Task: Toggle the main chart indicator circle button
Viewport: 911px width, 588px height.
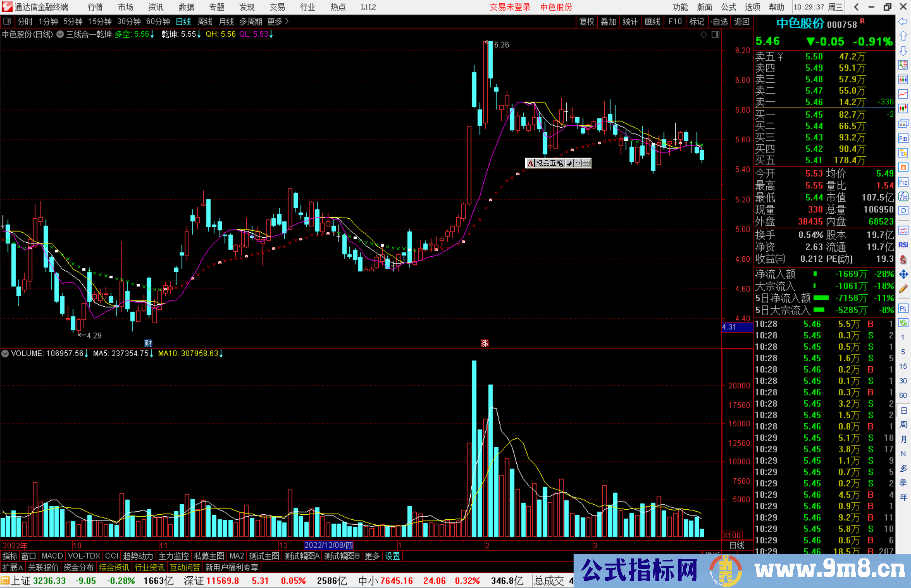Action: [x=60, y=34]
